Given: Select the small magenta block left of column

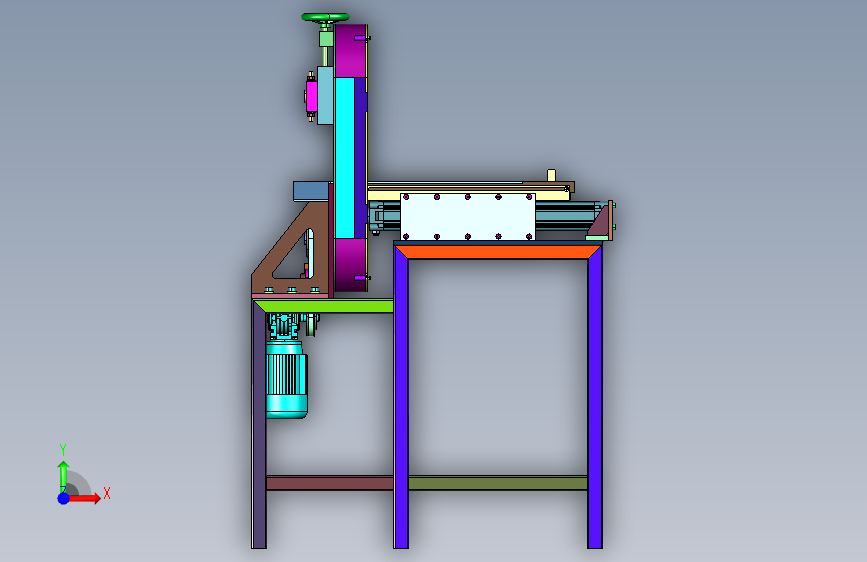Looking at the screenshot, I should click(x=311, y=96).
